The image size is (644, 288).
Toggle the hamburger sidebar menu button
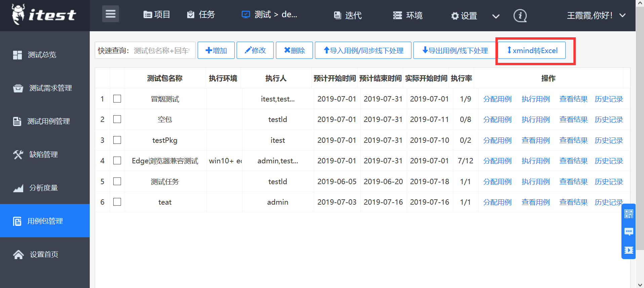(x=111, y=14)
